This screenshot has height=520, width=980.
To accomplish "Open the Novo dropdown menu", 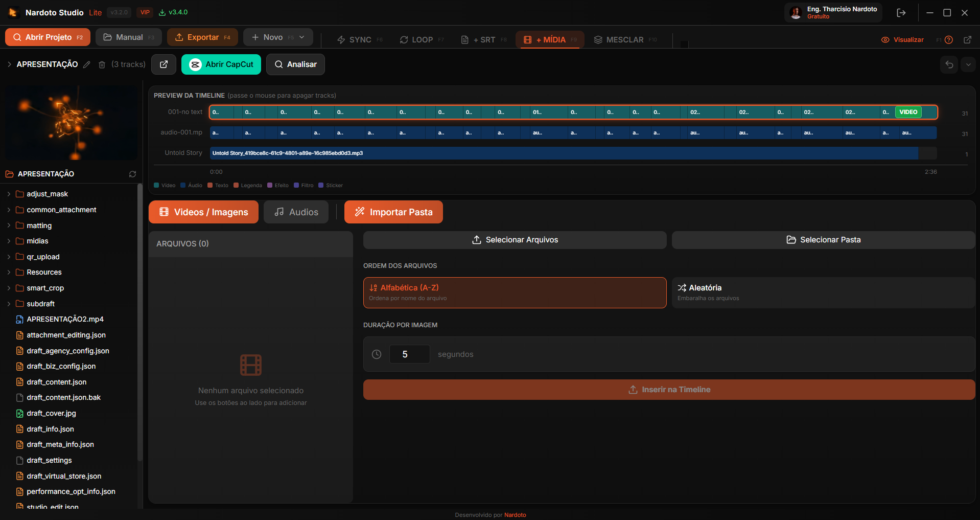I will (278, 37).
